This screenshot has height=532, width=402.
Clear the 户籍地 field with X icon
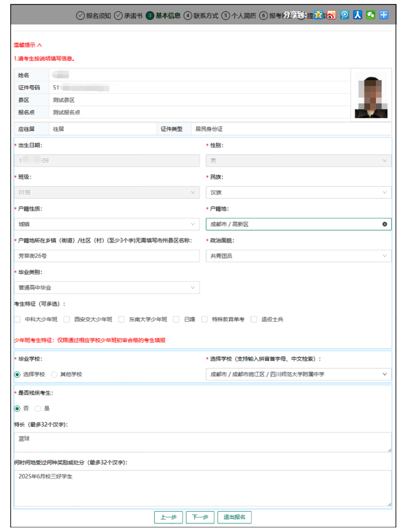click(x=384, y=224)
